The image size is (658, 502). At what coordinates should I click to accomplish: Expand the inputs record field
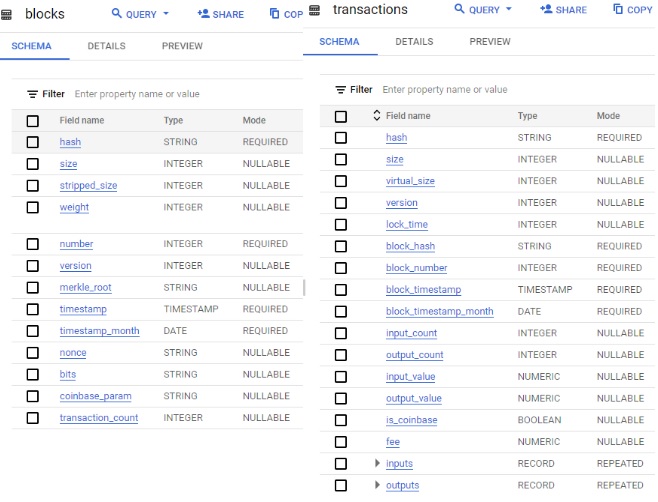point(377,463)
